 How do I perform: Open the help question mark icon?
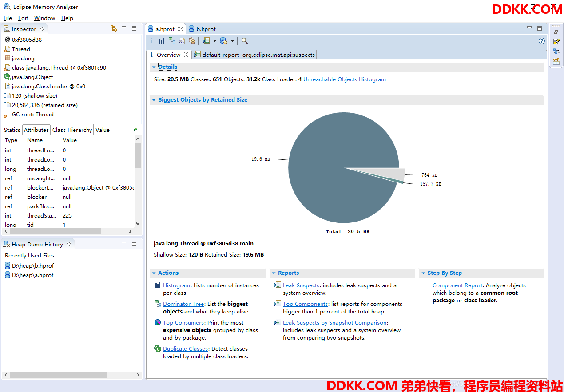pyautogui.click(x=541, y=41)
